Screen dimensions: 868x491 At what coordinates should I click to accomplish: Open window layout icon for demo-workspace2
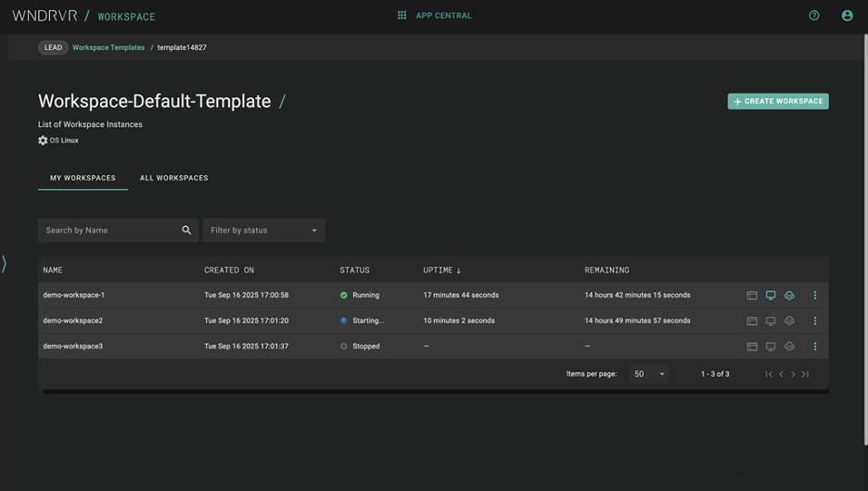pyautogui.click(x=752, y=321)
